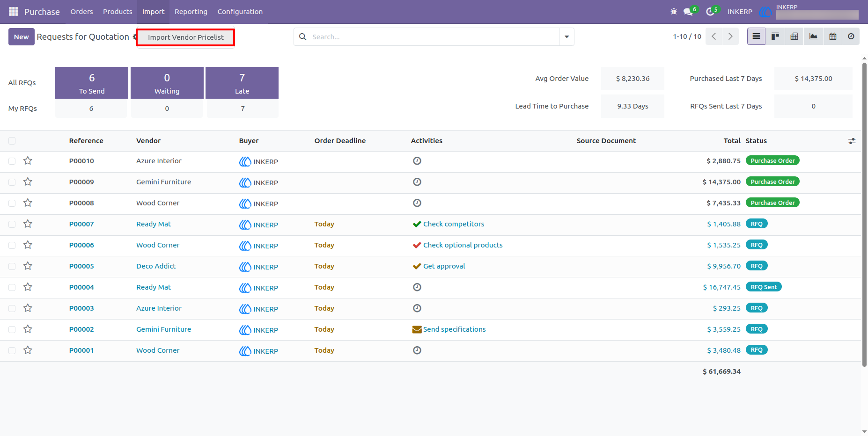Open the INKERP company switcher

coord(740,12)
